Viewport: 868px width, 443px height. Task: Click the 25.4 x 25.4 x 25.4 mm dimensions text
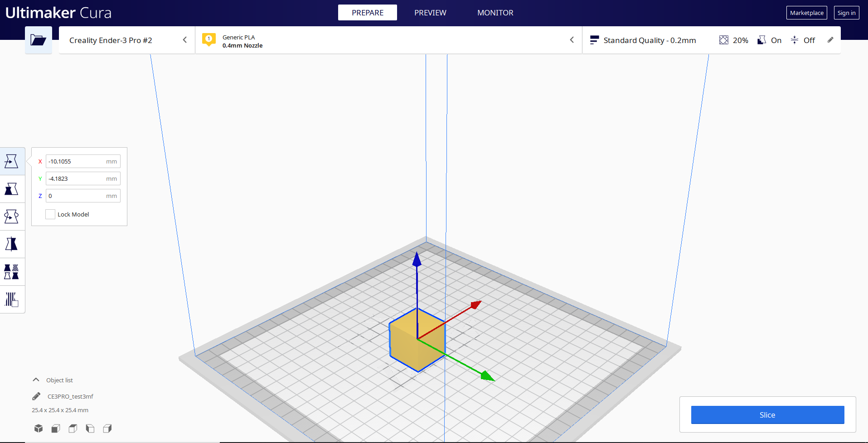point(60,410)
